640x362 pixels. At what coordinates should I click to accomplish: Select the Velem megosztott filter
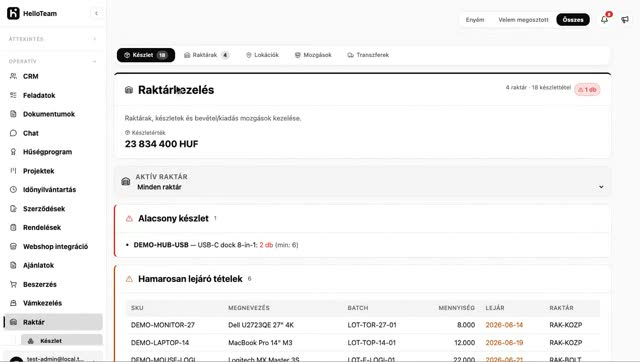tap(523, 20)
